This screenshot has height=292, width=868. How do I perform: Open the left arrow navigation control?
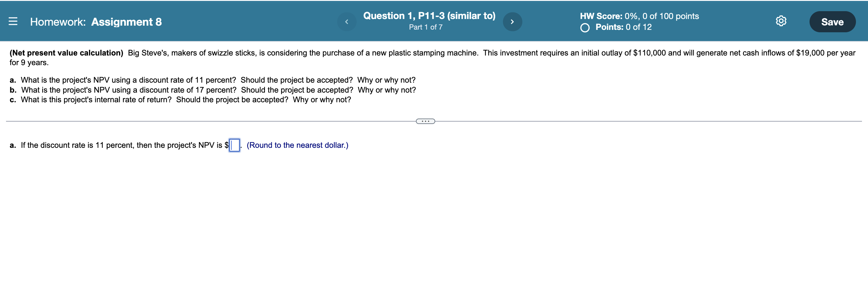coord(347,21)
